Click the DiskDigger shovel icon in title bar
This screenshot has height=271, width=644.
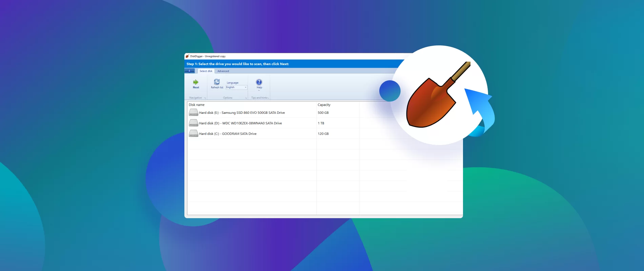(187, 56)
